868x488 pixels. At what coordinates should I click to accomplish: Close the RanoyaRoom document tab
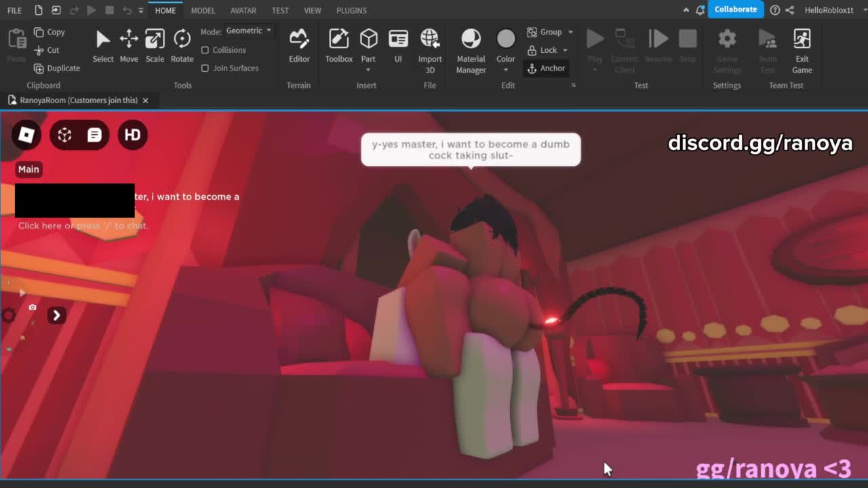pos(145,100)
